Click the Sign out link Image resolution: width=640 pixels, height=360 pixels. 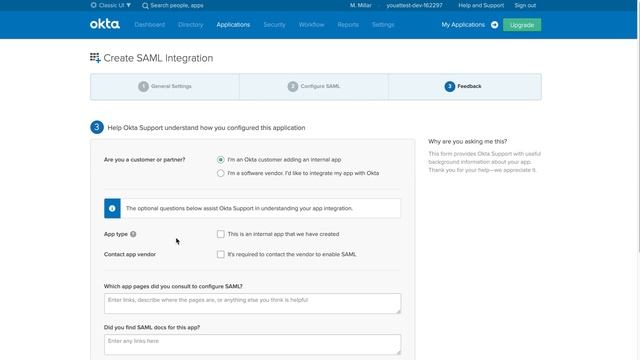525,5
